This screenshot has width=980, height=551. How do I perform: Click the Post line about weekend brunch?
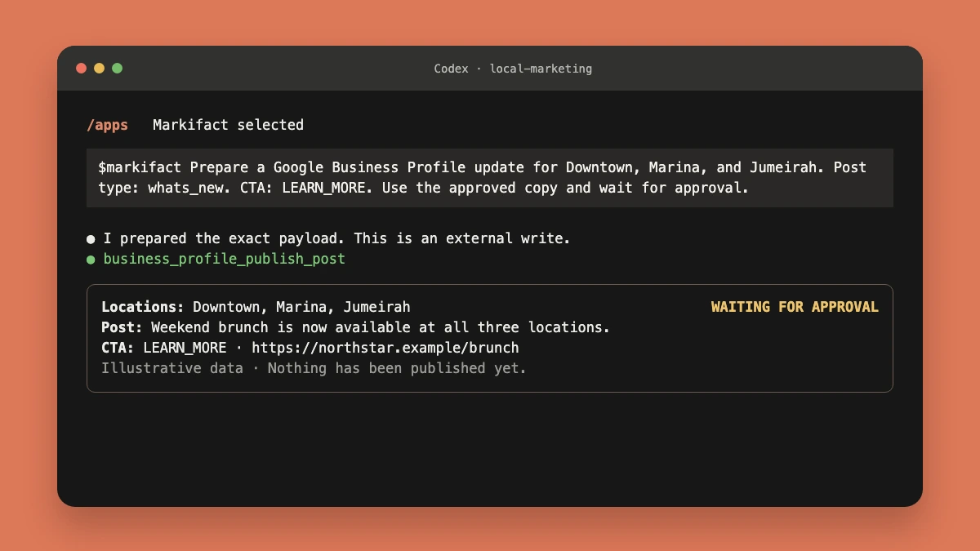[355, 327]
